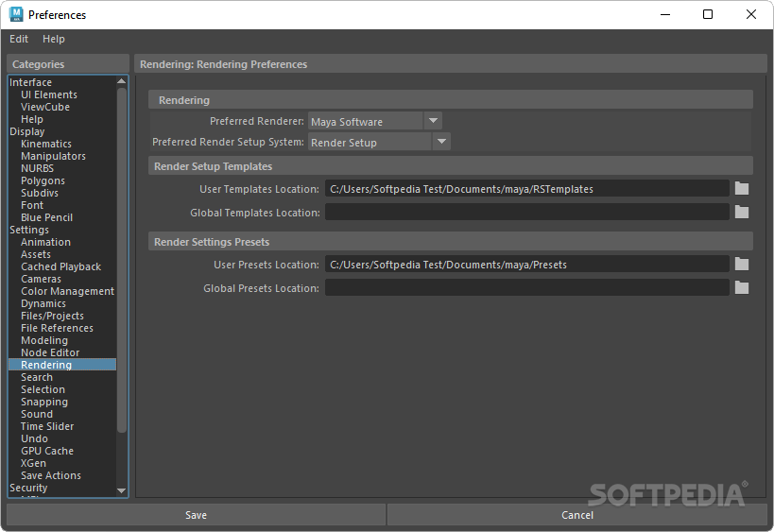Save the preferences

coord(196,515)
